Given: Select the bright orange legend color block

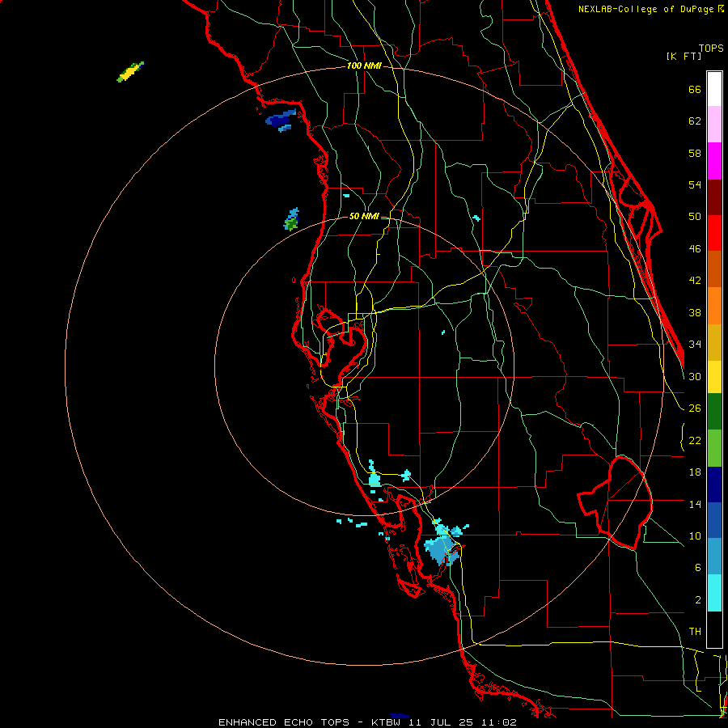Looking at the screenshot, I should 714,306.
